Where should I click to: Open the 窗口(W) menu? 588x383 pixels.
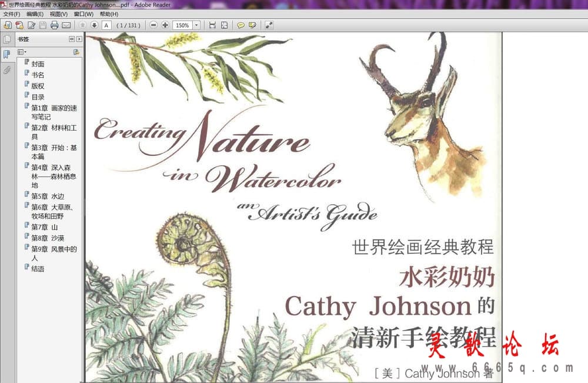tap(83, 14)
